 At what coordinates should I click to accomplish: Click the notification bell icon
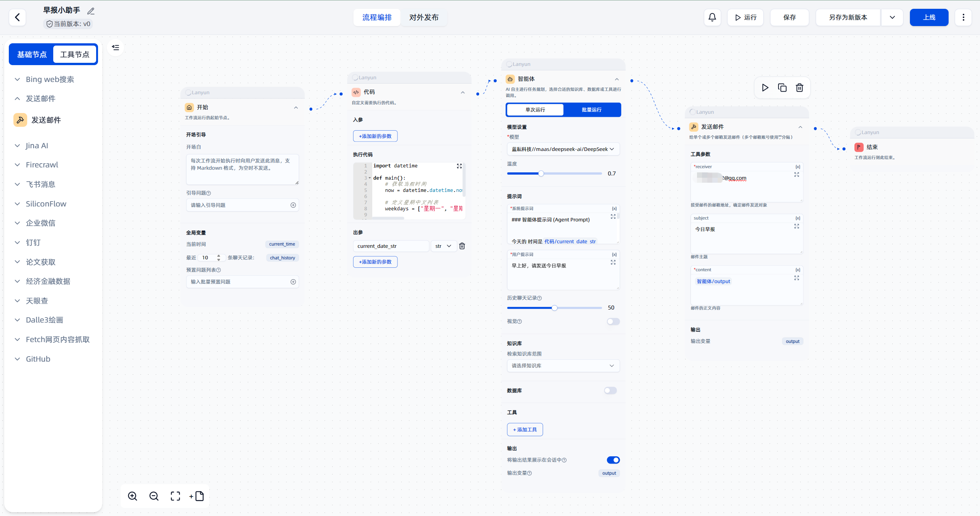click(712, 17)
